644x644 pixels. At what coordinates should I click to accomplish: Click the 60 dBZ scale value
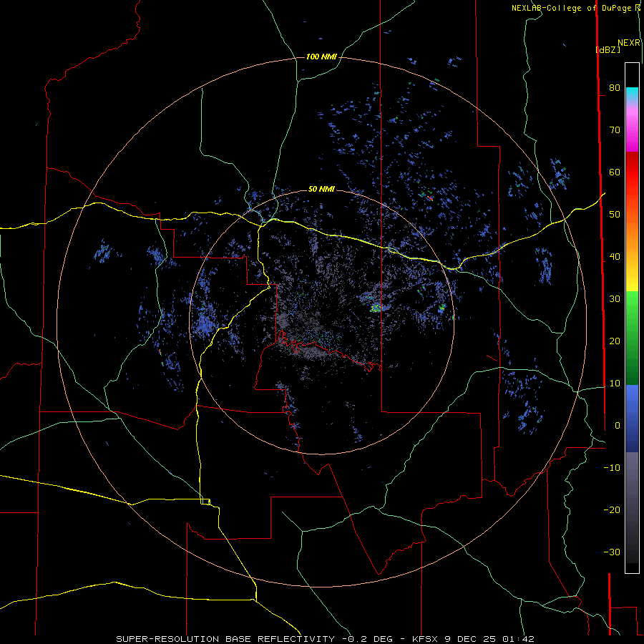coord(615,172)
